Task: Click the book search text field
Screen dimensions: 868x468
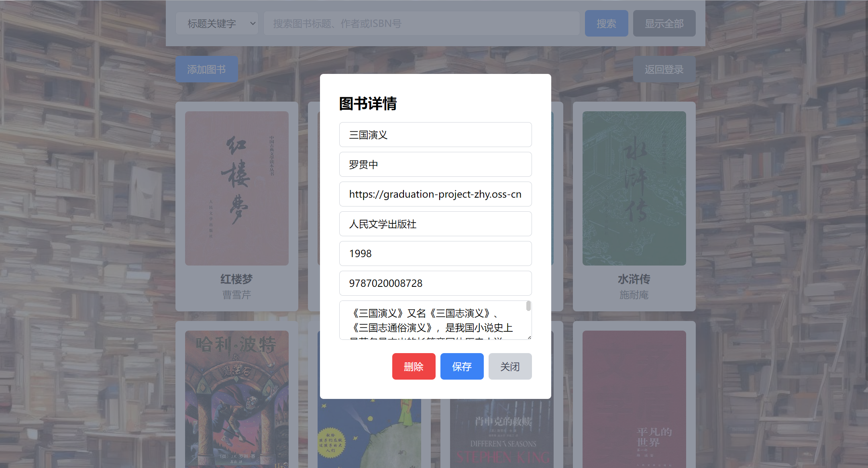Action: coord(422,24)
